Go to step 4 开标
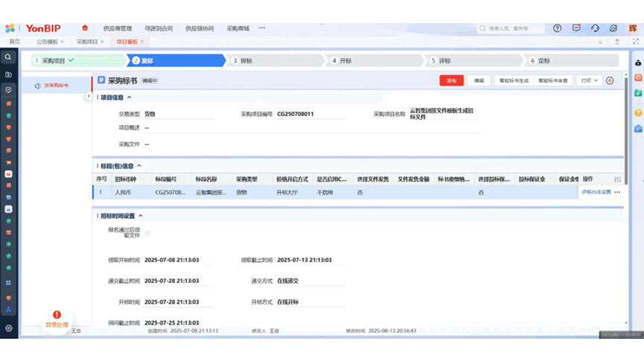 pyautogui.click(x=374, y=61)
